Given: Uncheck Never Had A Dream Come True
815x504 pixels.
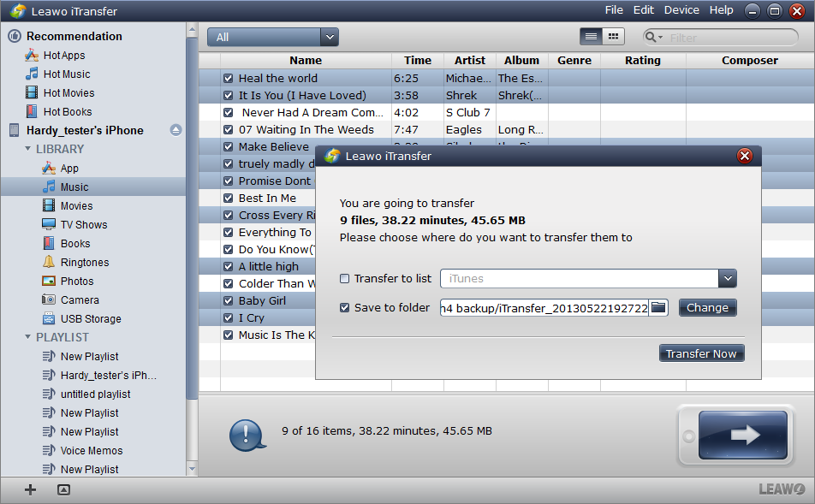Looking at the screenshot, I should pos(228,112).
